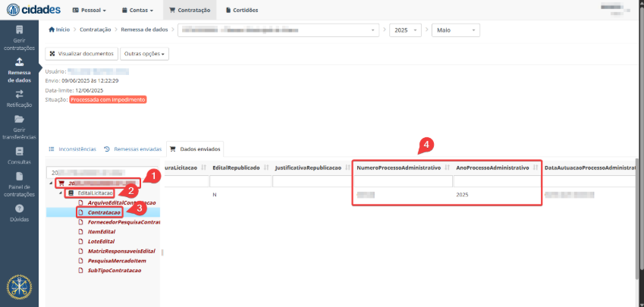Expand the year 2025 dropdown

pos(407,30)
